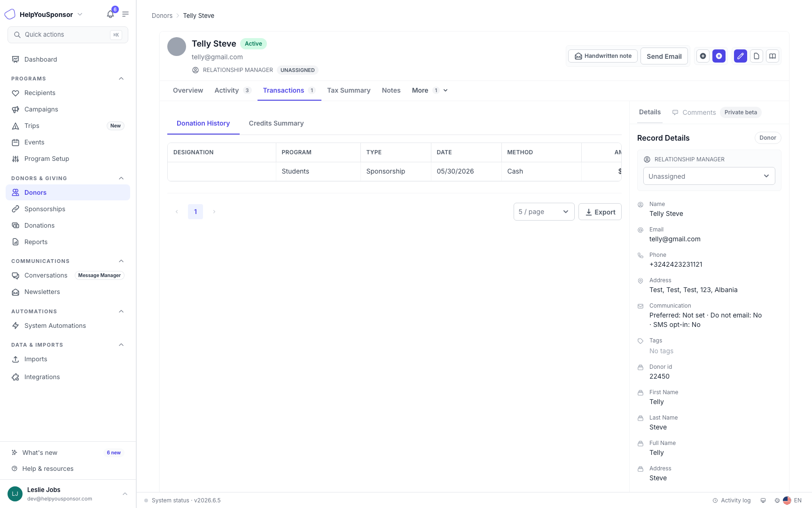Click the dark plus icon button
Screen dimensions: 812x508
[x=703, y=56]
